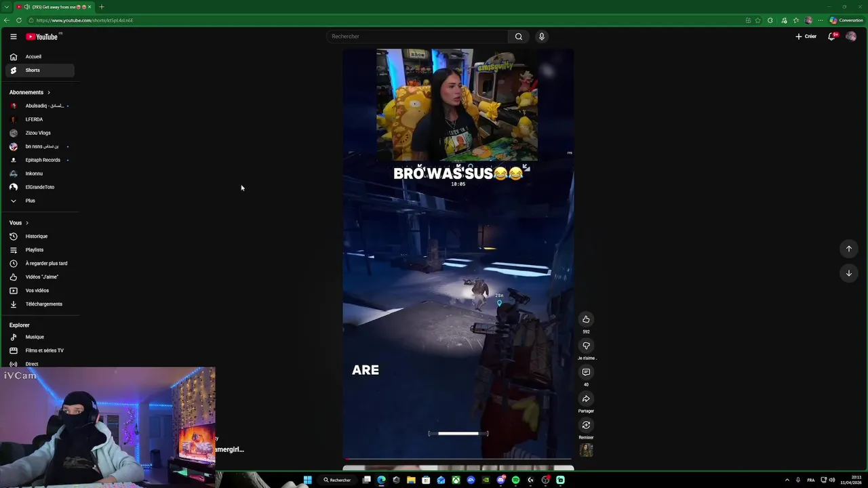The image size is (868, 488).
Task: Open File Explorer from the taskbar
Action: (x=411, y=480)
